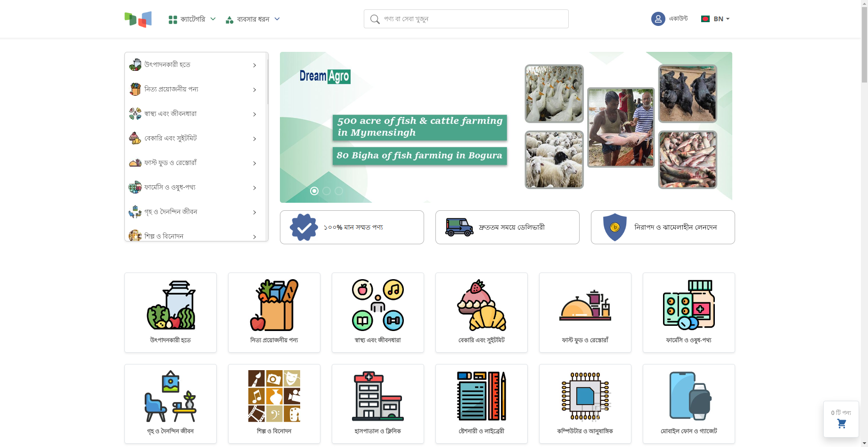Screen dimensions: 868x447
Task: Switch to the third banner slide dot
Action: 339,191
